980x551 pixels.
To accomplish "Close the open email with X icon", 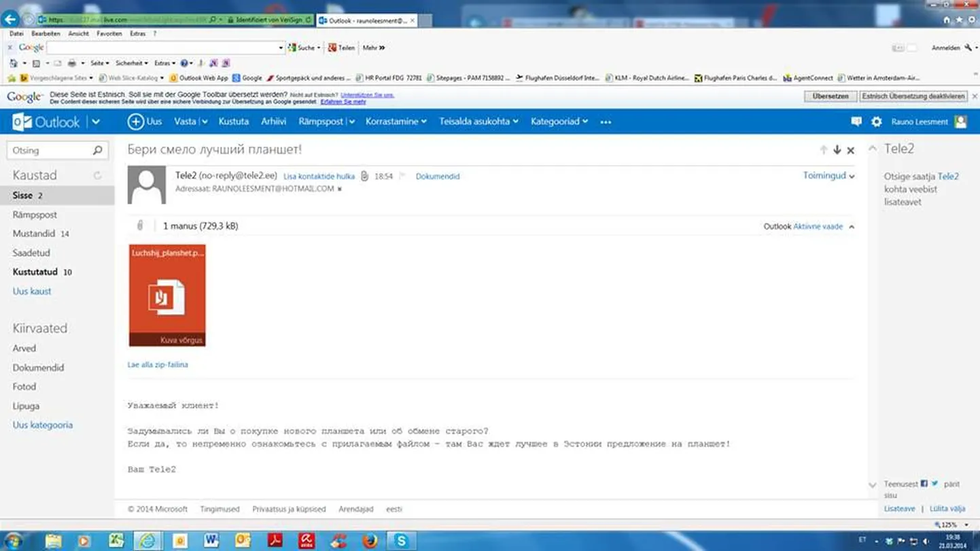I will click(x=851, y=150).
